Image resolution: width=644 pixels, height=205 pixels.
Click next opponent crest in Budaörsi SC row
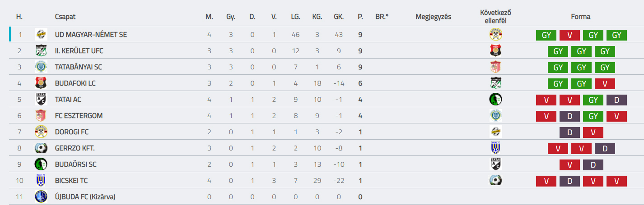[x=496, y=164]
